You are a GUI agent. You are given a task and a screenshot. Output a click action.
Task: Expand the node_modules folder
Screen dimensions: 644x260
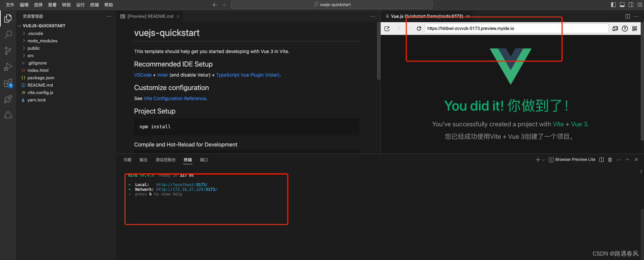(x=42, y=41)
